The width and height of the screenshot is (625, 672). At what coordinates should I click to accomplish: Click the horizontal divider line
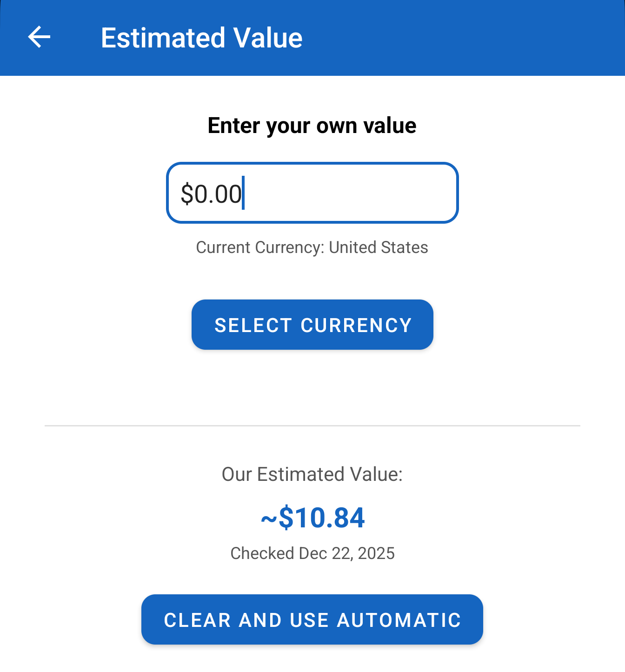coord(312,426)
